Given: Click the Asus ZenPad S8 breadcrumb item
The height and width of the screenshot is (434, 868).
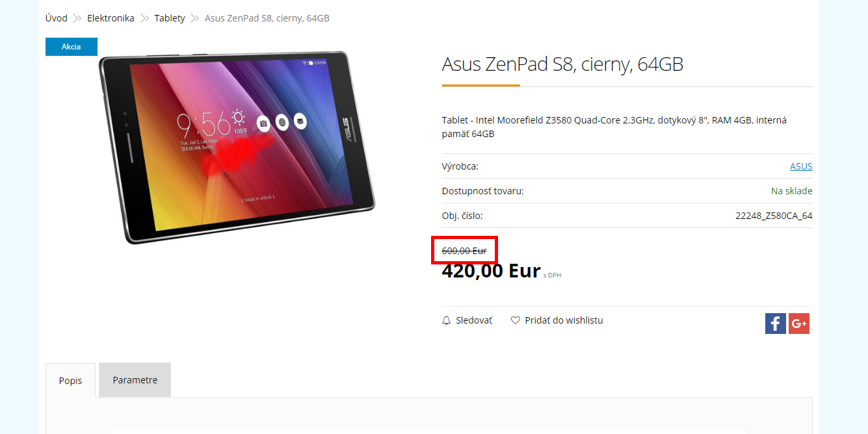Looking at the screenshot, I should coord(267,18).
